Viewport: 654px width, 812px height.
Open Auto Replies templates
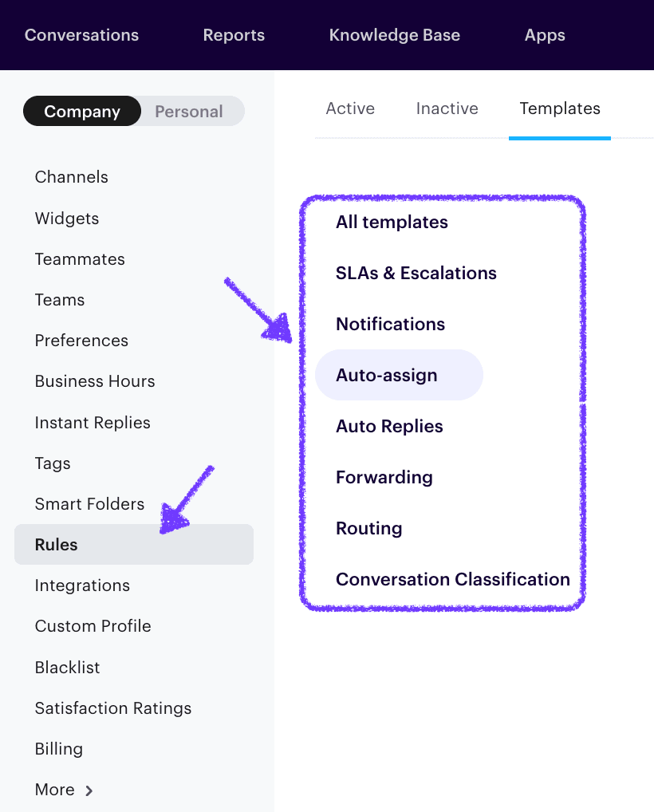(x=389, y=426)
